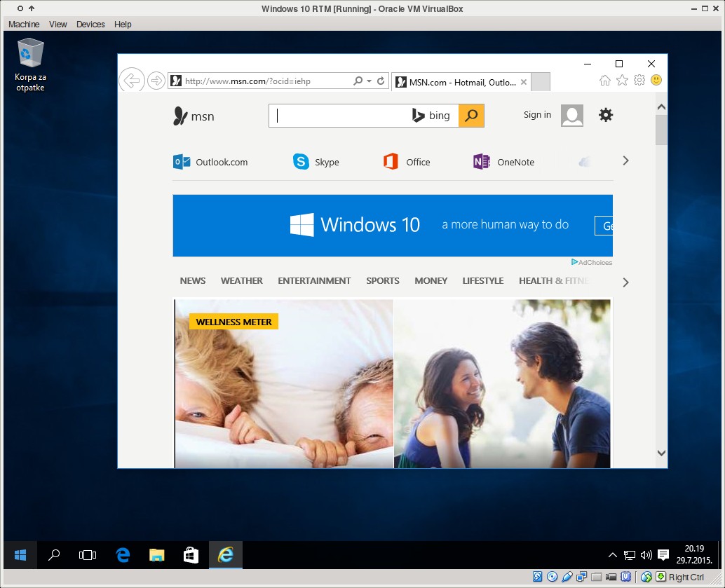Viewport: 725px width, 588px height.
Task: Close the MSN.com browser tab
Action: pos(523,82)
